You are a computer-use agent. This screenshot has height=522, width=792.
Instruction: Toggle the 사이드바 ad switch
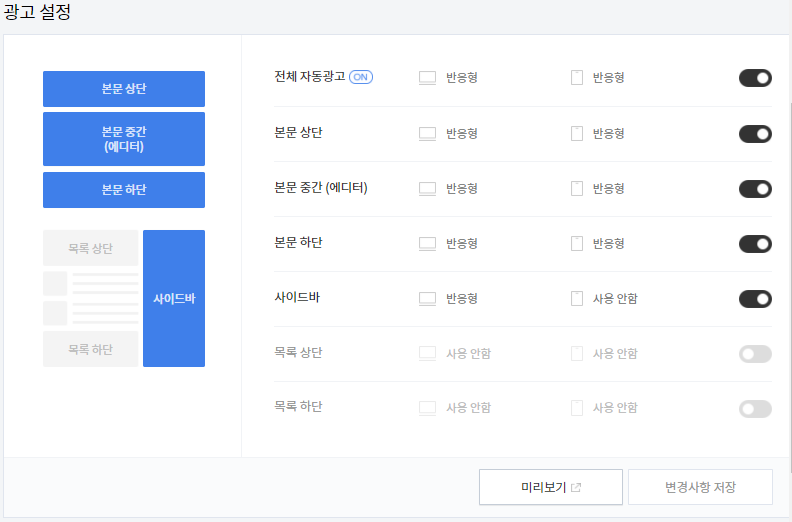tap(755, 299)
